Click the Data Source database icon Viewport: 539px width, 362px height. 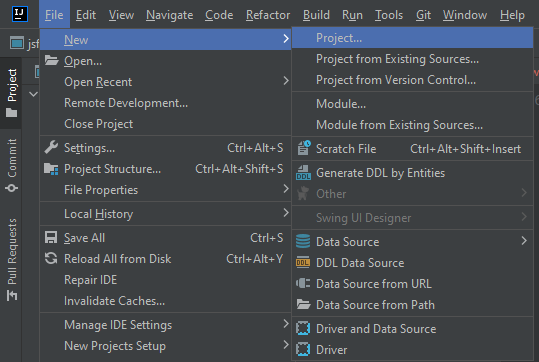tap(303, 241)
